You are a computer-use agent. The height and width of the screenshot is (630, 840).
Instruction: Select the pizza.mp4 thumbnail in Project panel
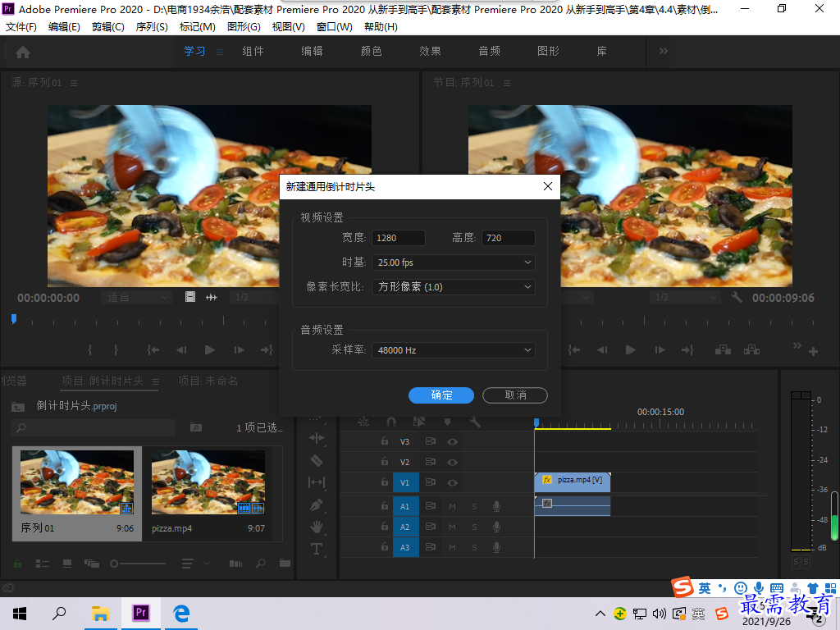pos(208,482)
